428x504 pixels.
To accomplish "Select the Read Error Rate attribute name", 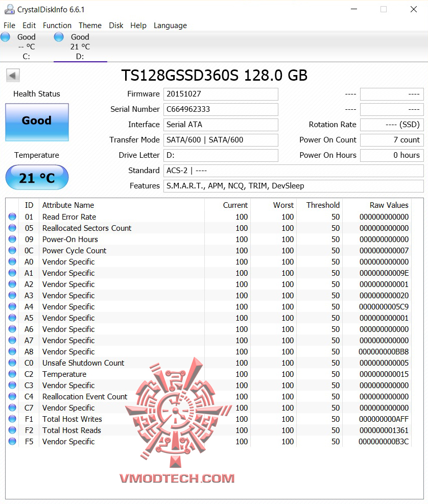I will click(69, 217).
